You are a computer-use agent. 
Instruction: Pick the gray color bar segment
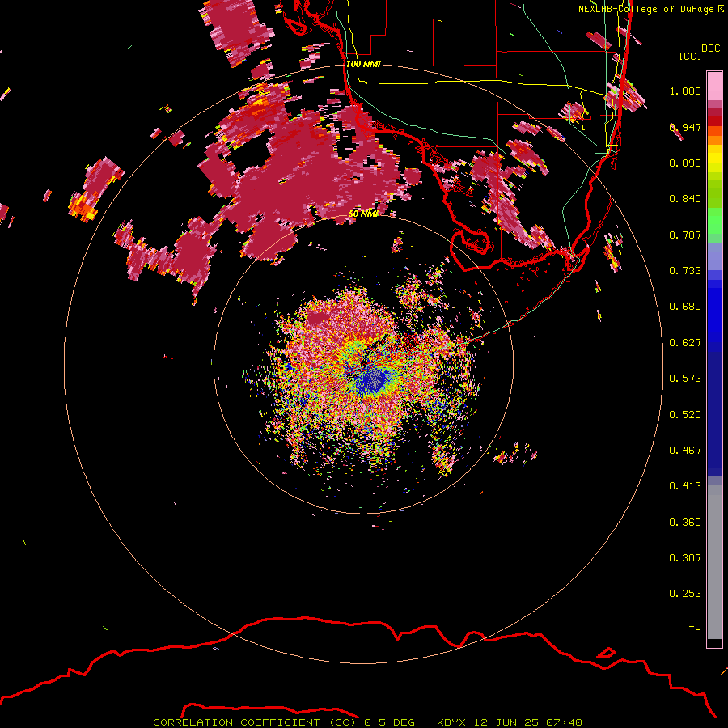(714, 562)
